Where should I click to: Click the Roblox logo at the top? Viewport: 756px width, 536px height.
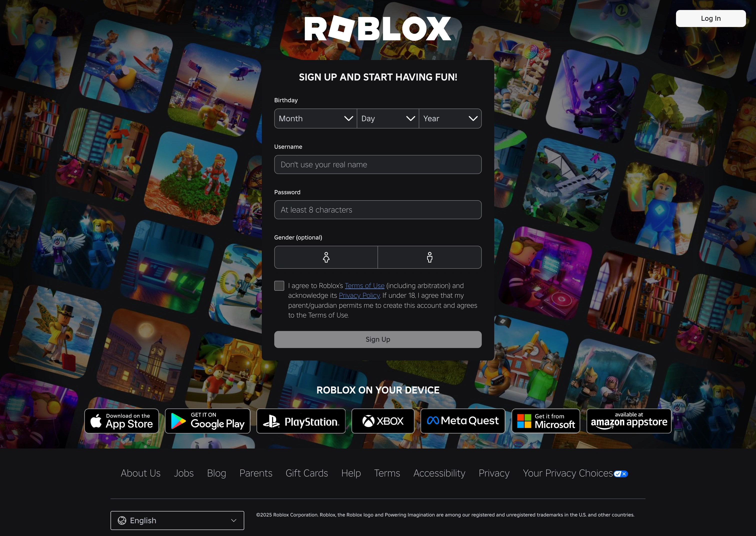(378, 28)
